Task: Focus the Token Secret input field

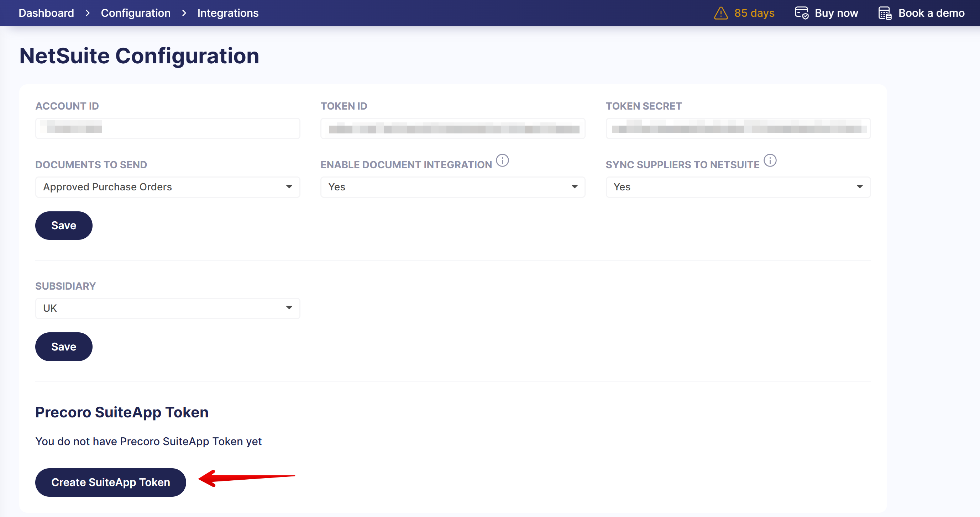Action: (x=738, y=128)
